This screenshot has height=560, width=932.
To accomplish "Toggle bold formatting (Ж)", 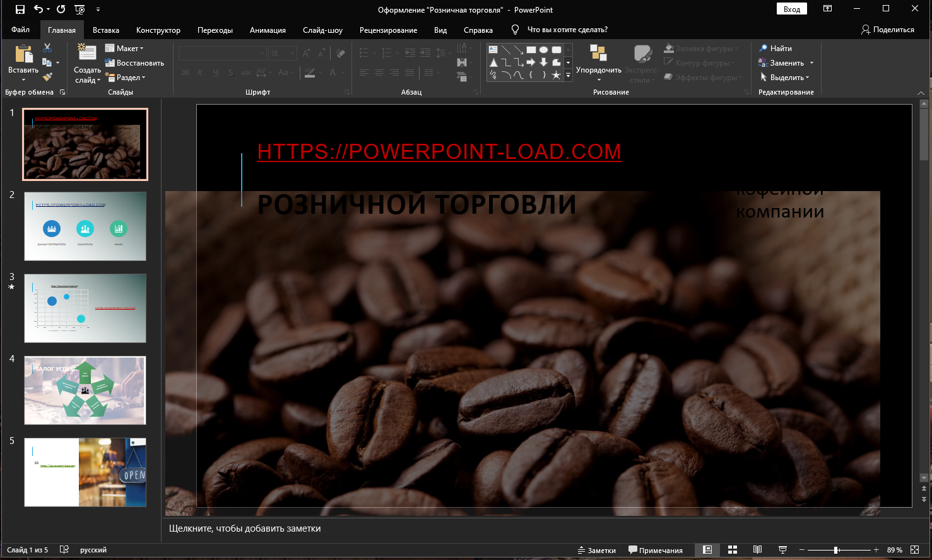I will click(185, 73).
